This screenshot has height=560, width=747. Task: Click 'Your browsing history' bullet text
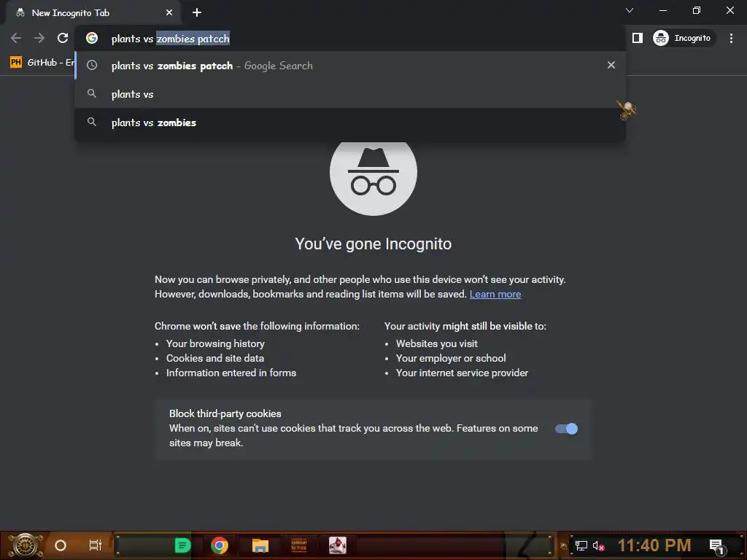215,344
